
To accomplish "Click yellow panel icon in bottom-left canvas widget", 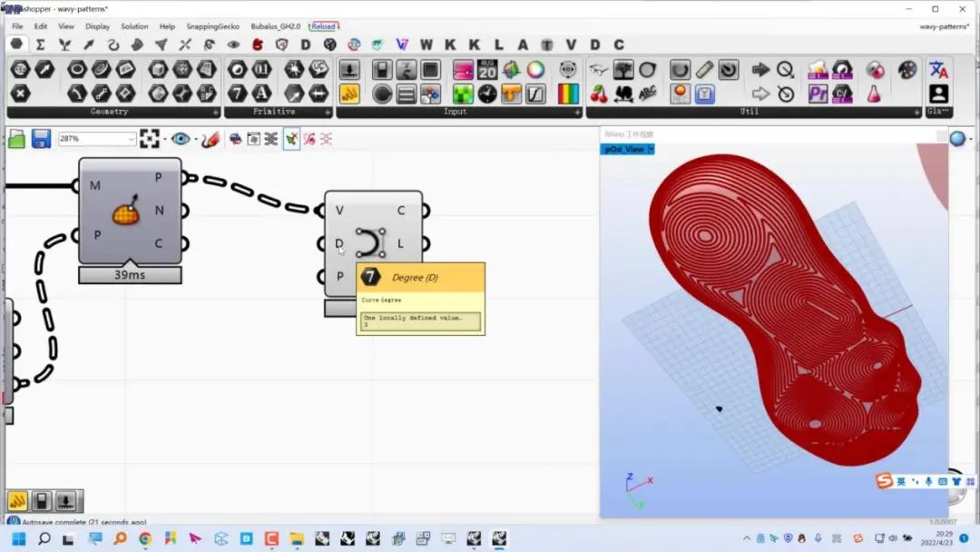I will [17, 501].
